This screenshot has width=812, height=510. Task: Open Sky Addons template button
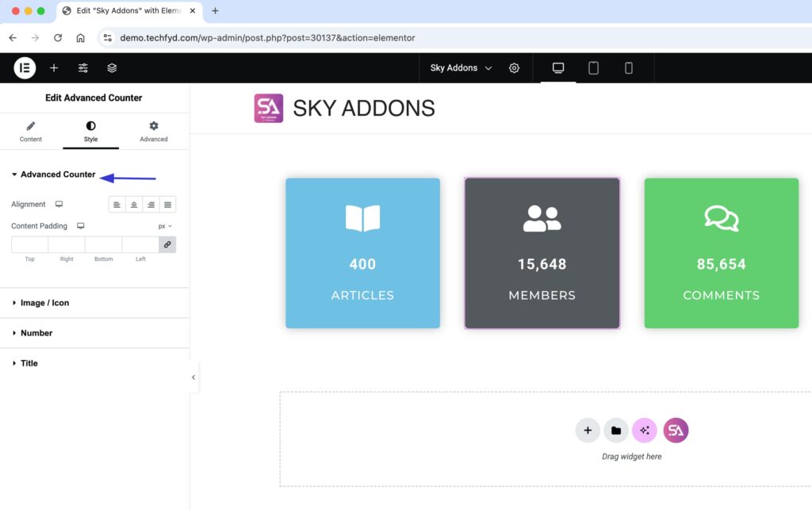[x=676, y=430]
